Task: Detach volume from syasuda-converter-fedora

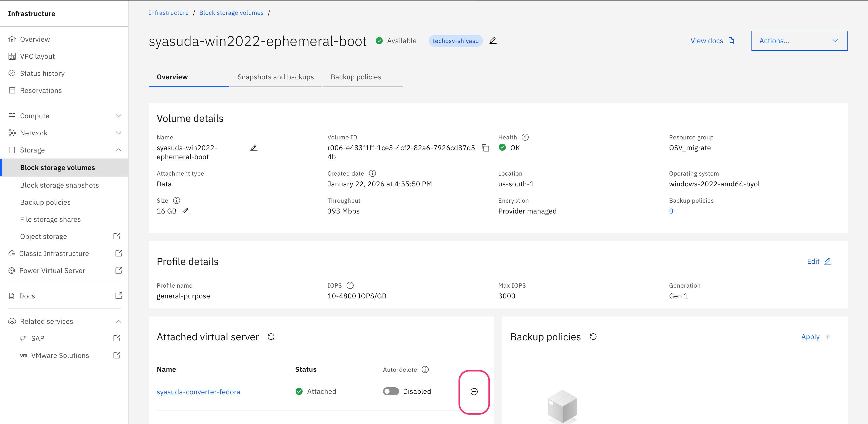Action: coord(474,392)
